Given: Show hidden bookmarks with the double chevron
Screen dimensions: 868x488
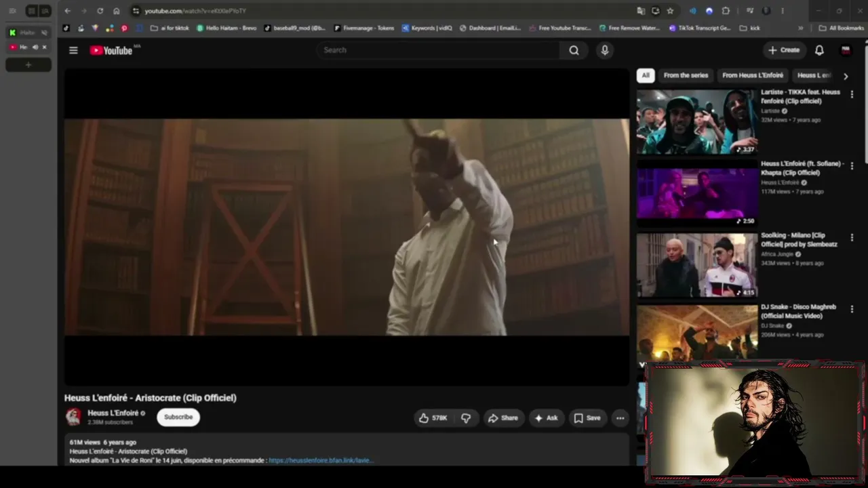Looking at the screenshot, I should point(801,28).
